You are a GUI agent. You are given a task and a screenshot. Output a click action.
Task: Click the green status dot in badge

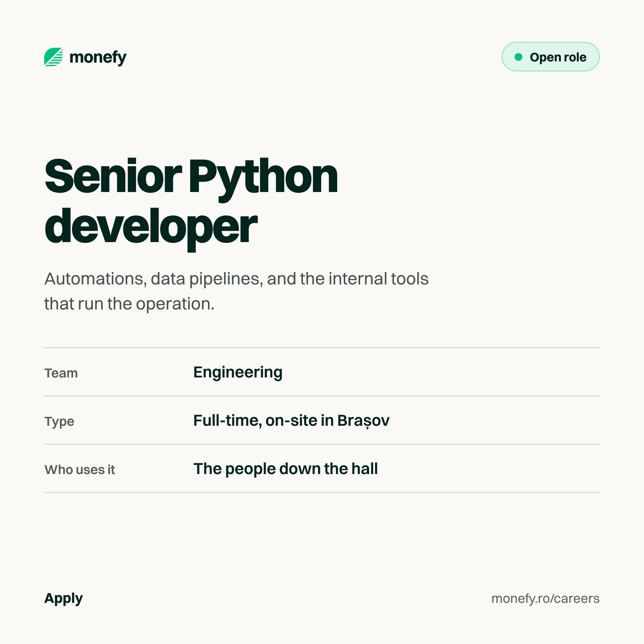coord(518,57)
